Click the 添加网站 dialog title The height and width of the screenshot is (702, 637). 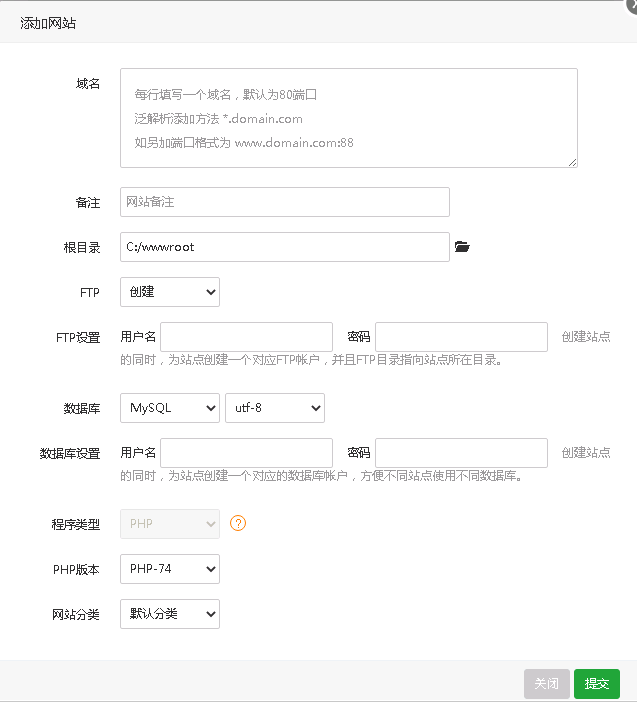coord(48,23)
